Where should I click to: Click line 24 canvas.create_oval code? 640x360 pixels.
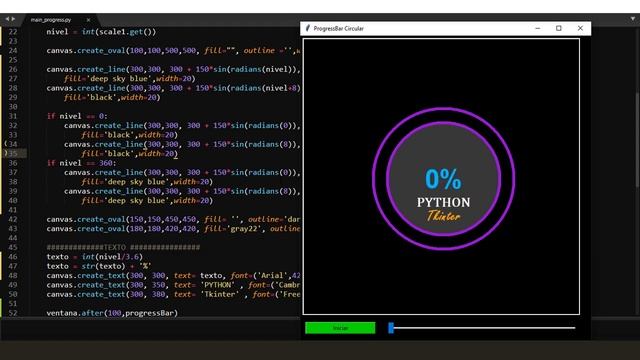coord(173,51)
